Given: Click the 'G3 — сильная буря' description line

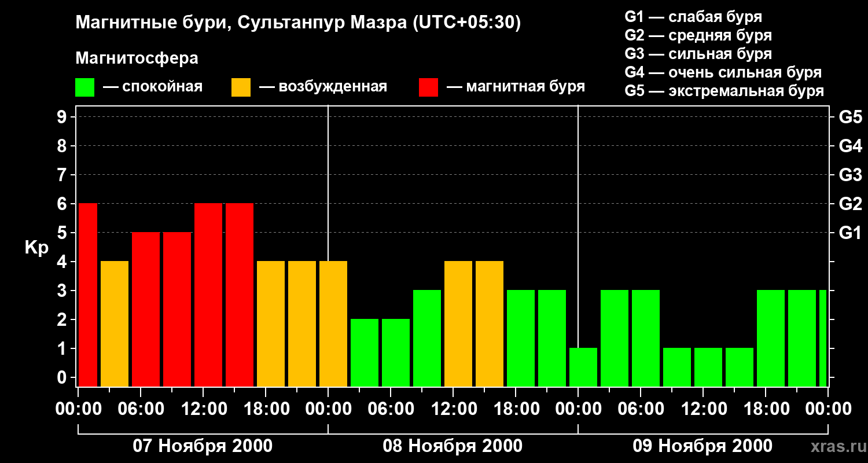Looking at the screenshot, I should point(698,54).
